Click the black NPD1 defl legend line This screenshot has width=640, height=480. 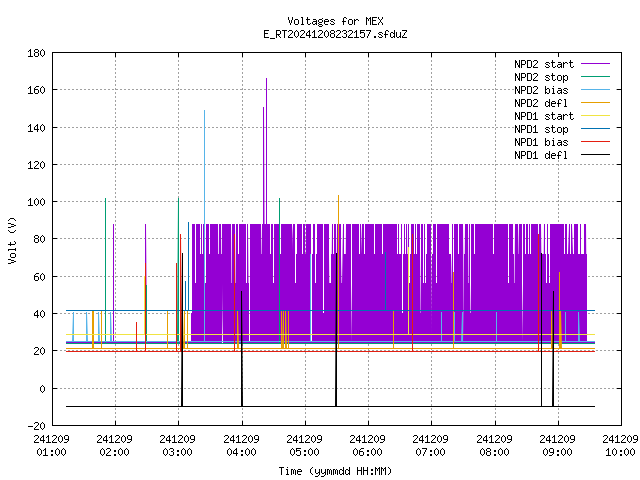[x=595, y=155]
